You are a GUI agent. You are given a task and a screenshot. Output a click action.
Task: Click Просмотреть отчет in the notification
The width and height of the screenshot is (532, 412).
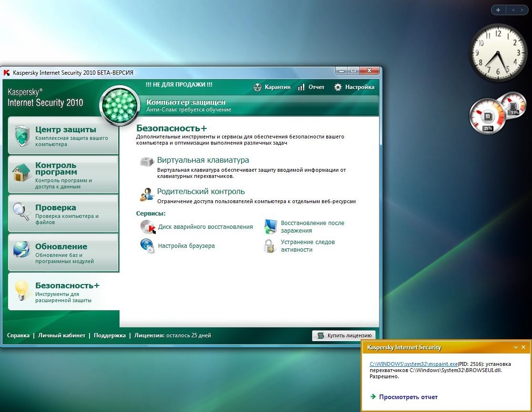408,397
